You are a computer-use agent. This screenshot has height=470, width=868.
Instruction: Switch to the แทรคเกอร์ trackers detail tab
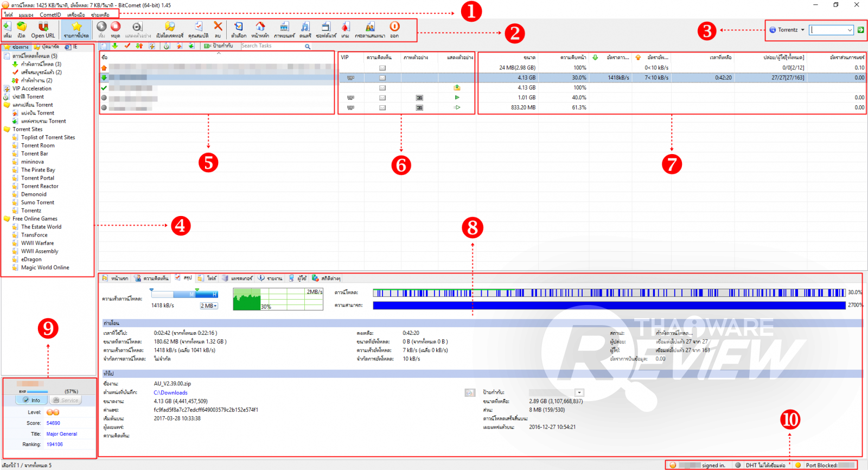pos(237,278)
